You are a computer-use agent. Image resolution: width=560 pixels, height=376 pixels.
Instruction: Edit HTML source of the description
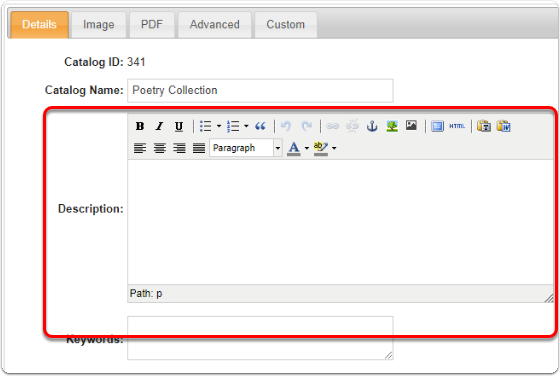(x=457, y=126)
